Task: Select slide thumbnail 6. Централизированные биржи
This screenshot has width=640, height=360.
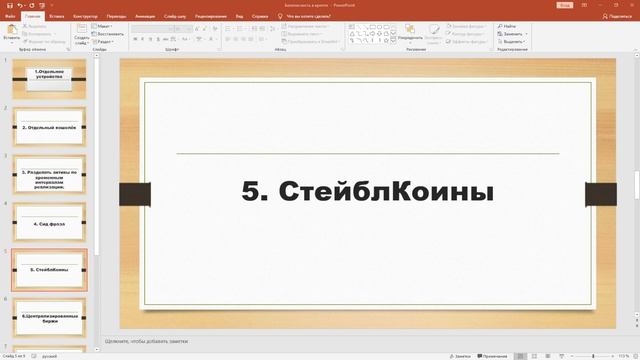Action: (x=49, y=318)
